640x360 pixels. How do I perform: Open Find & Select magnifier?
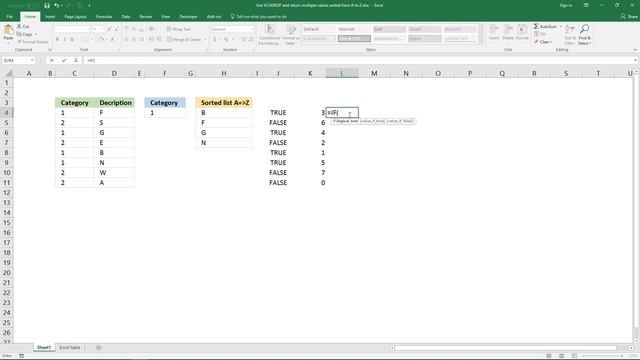(584, 34)
